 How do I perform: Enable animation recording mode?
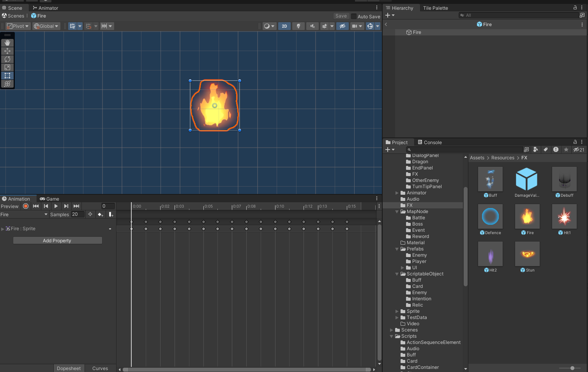tap(26, 206)
